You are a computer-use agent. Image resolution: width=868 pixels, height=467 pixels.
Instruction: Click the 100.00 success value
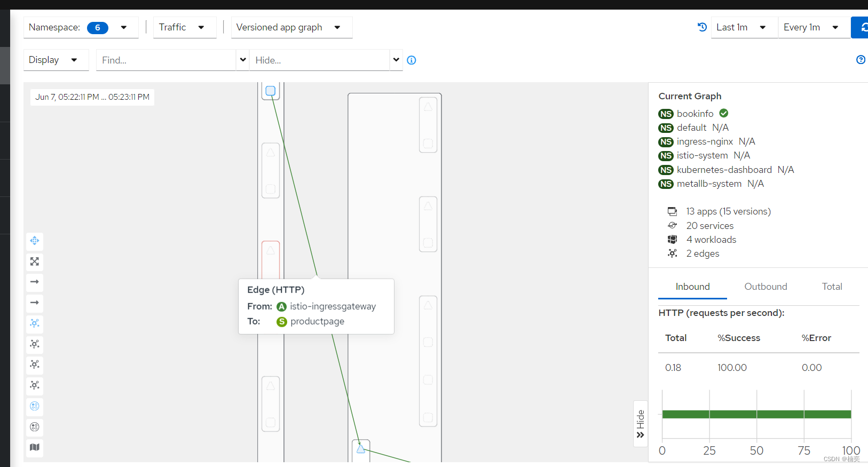pos(732,368)
